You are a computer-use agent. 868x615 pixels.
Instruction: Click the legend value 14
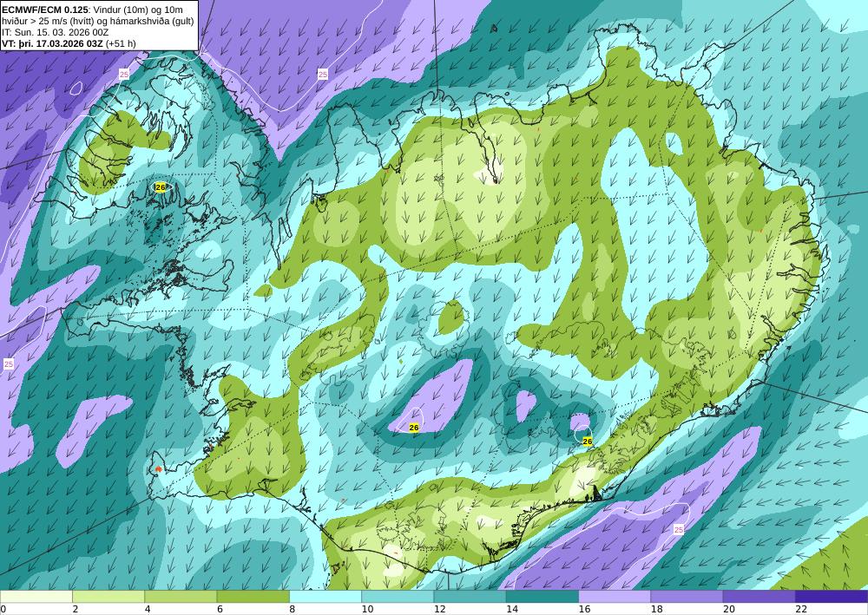point(512,610)
